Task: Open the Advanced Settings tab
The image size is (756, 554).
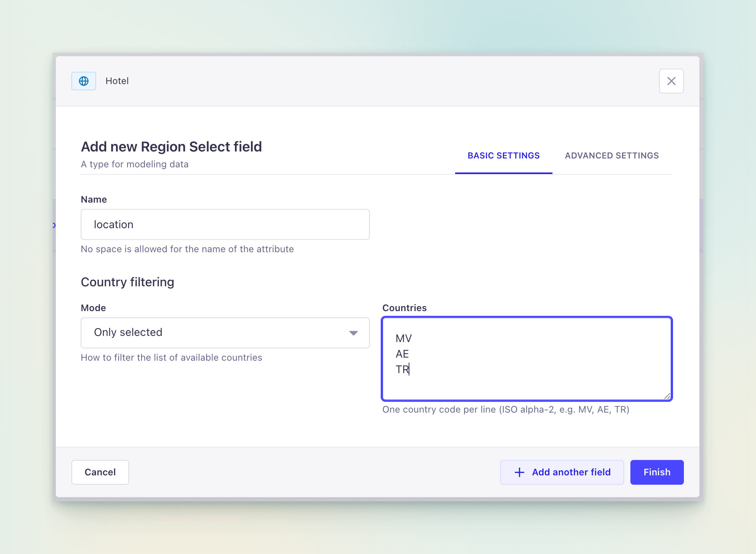Action: coord(612,156)
